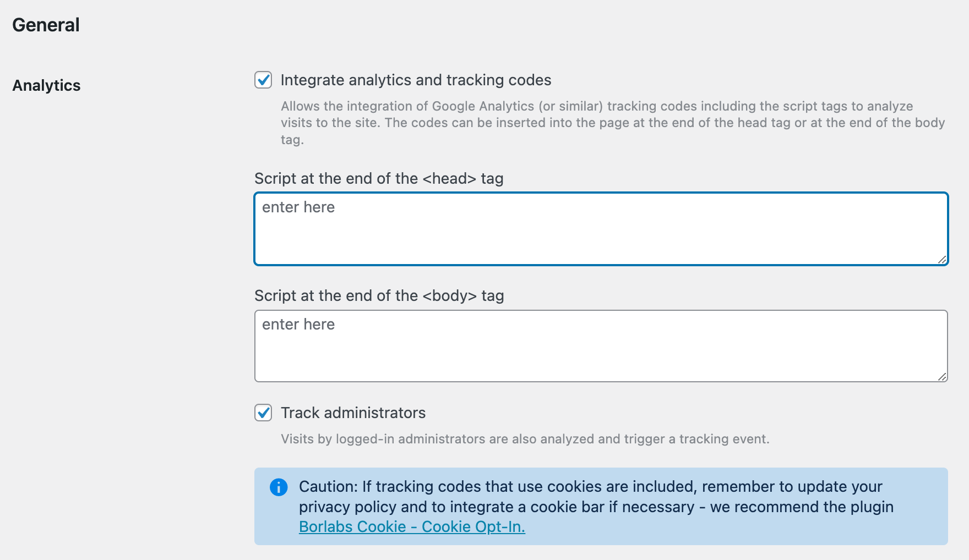Click the 'Track administrators' label text
This screenshot has height=560, width=969.
[353, 413]
